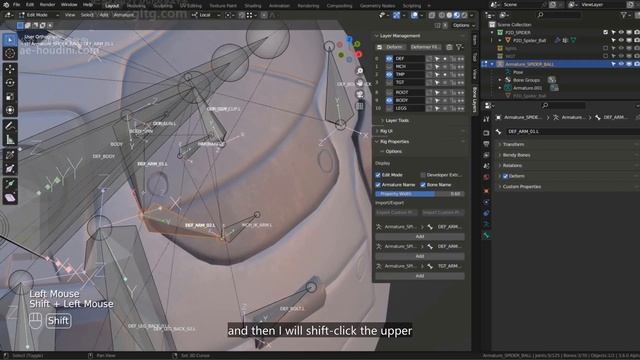Select Armature_SPIDER_BALL row in outliner
Image resolution: width=640 pixels, height=360 pixels.
click(559, 64)
